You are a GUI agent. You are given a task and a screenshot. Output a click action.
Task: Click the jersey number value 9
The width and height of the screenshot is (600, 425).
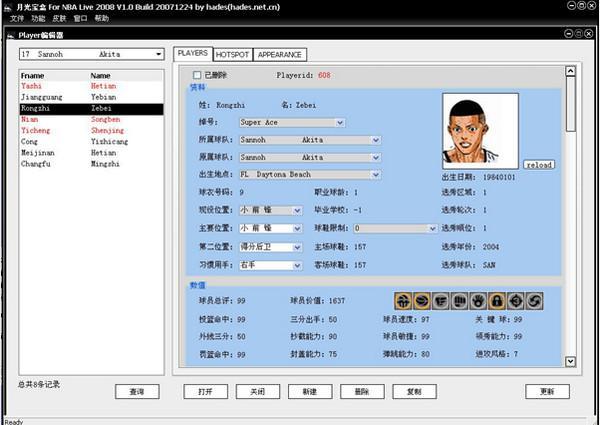click(x=241, y=192)
